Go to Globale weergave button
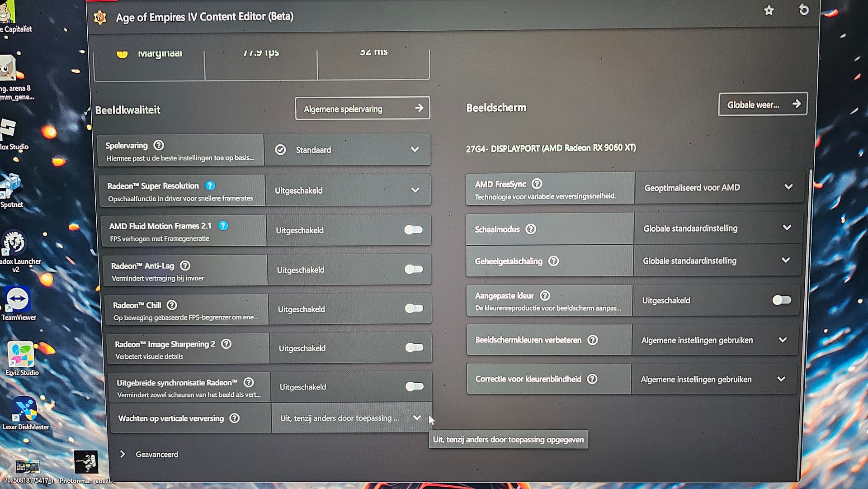Screen dimensions: 868x489 pyautogui.click(x=763, y=104)
